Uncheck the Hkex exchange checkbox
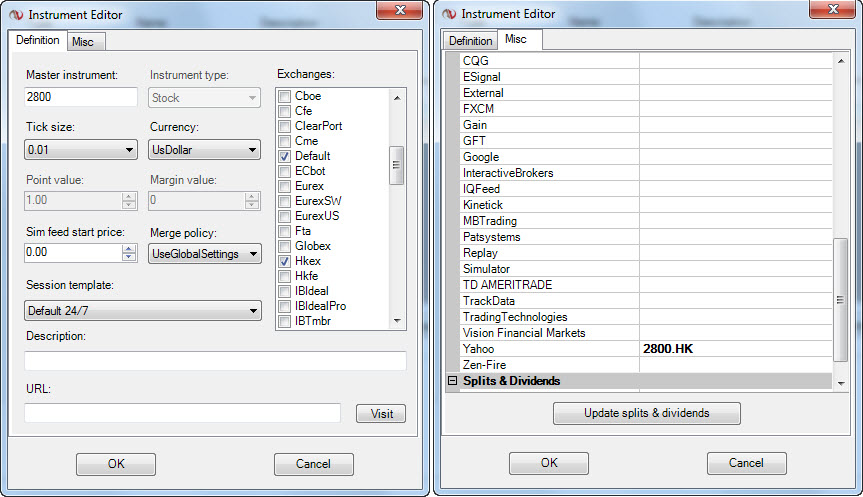This screenshot has width=863, height=497. click(285, 261)
